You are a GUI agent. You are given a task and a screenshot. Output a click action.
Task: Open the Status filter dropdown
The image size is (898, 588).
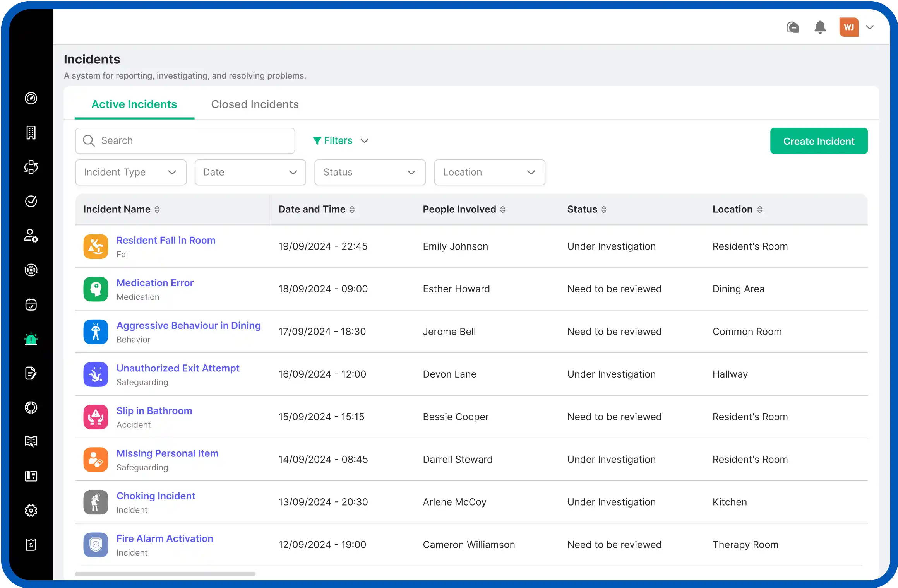point(370,172)
